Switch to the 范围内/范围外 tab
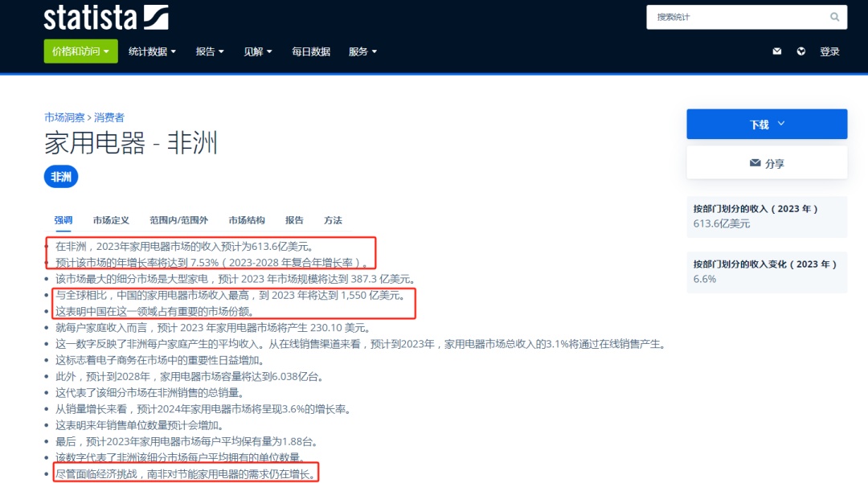This screenshot has height=483, width=868. pos(178,220)
